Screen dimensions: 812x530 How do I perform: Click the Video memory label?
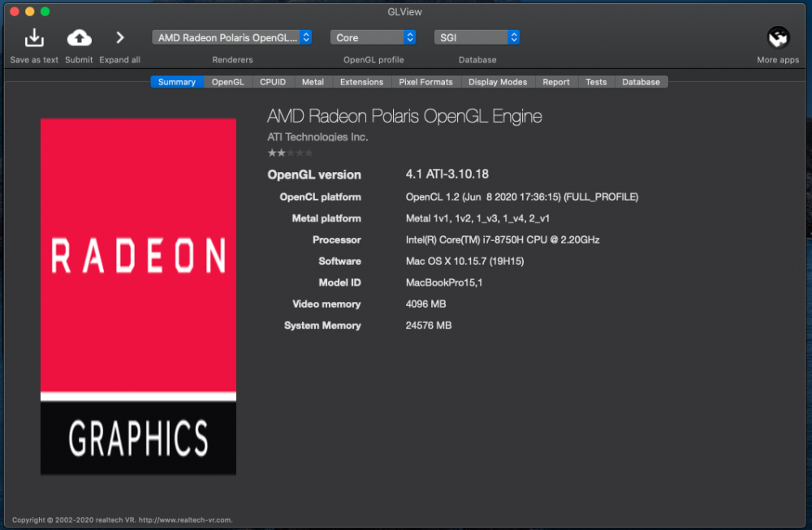pos(326,304)
